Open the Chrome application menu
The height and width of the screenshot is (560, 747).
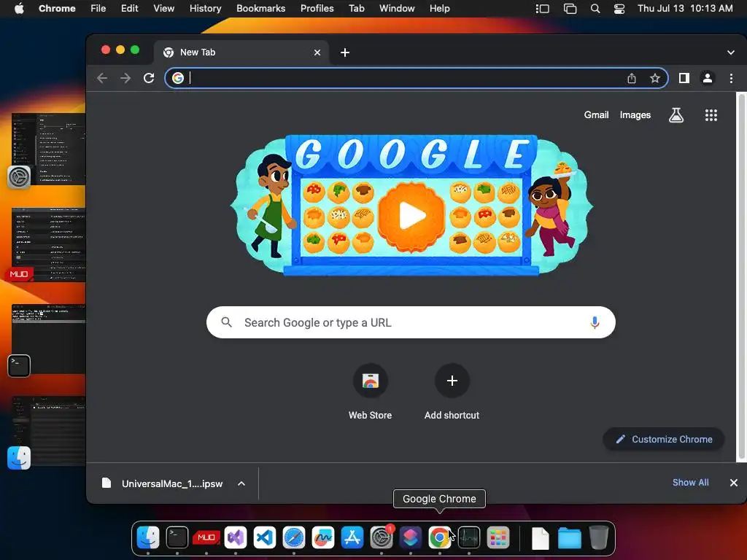(x=57, y=8)
